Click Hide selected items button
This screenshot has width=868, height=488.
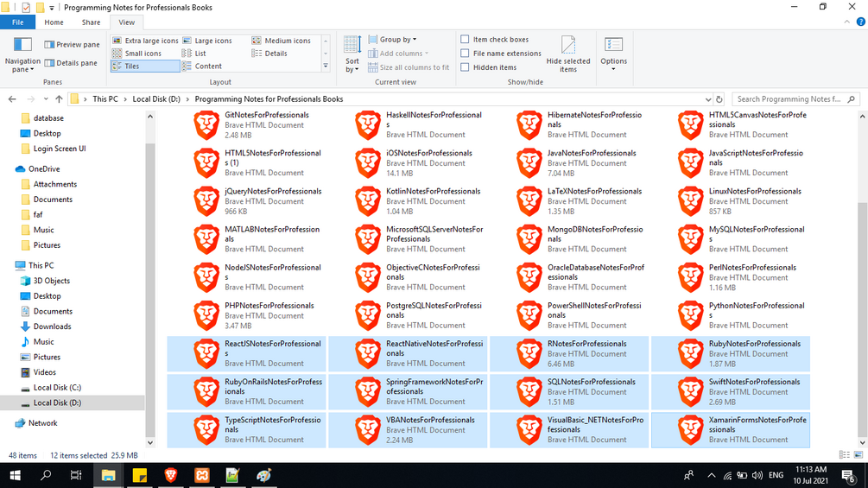(568, 54)
